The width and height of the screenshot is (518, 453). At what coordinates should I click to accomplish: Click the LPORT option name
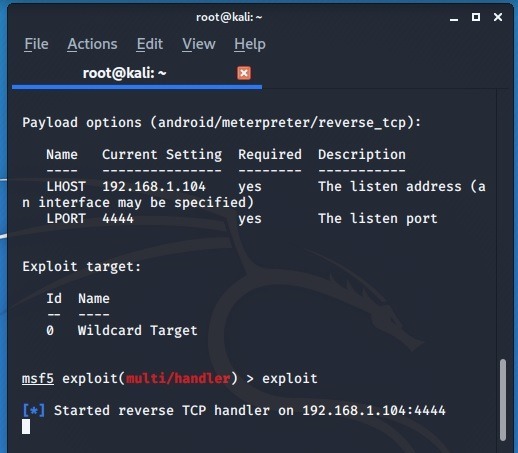(66, 218)
